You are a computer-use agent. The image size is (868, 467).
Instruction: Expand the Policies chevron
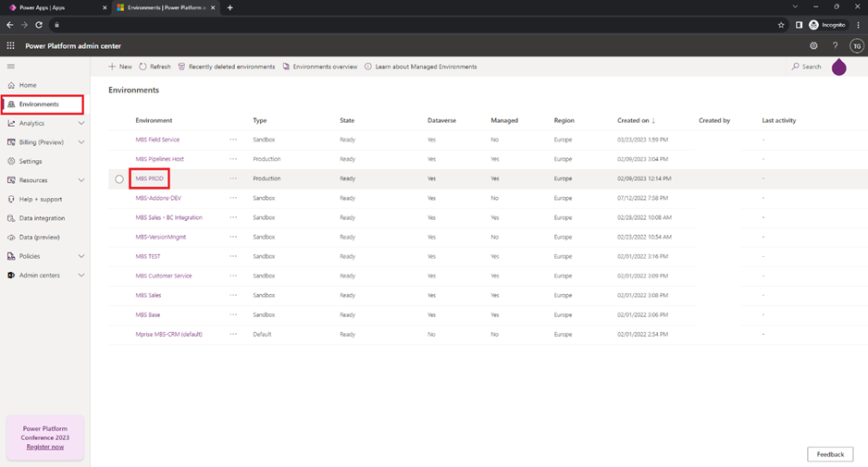[x=81, y=256]
